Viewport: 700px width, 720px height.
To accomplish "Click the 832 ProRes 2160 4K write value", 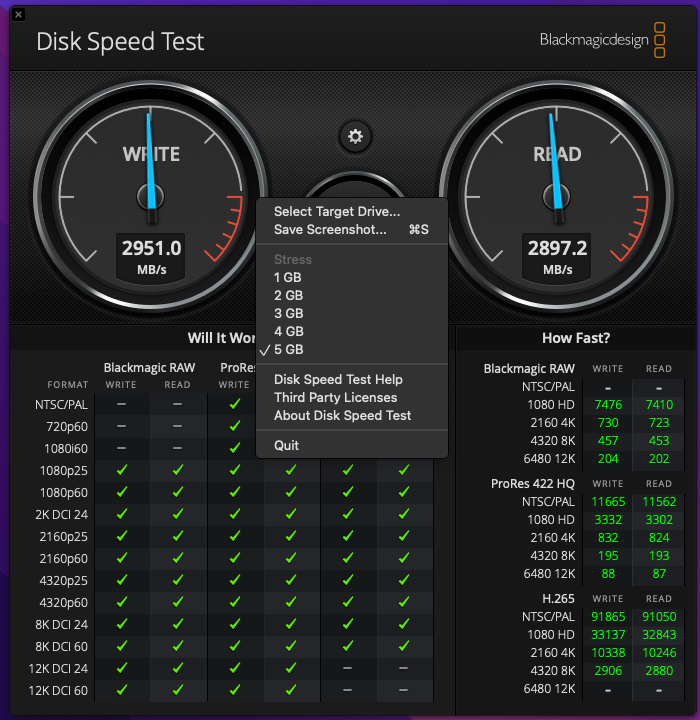I will 608,537.
